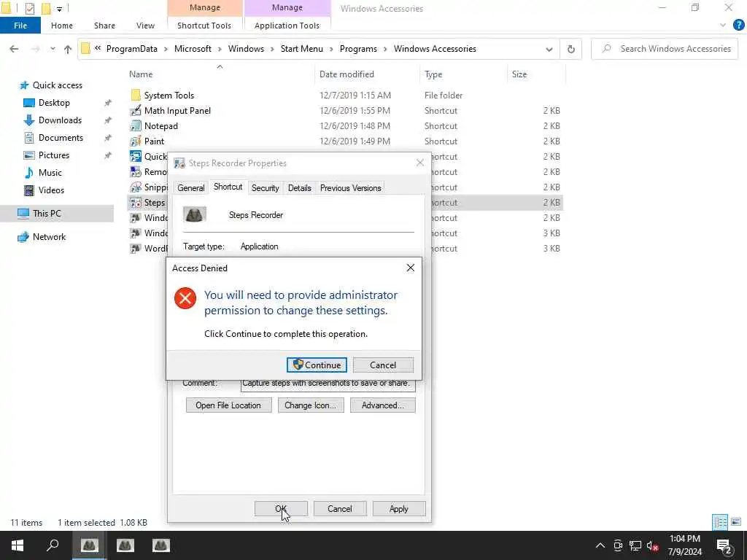Image resolution: width=747 pixels, height=560 pixels.
Task: Open the General tab in properties
Action: coord(190,188)
